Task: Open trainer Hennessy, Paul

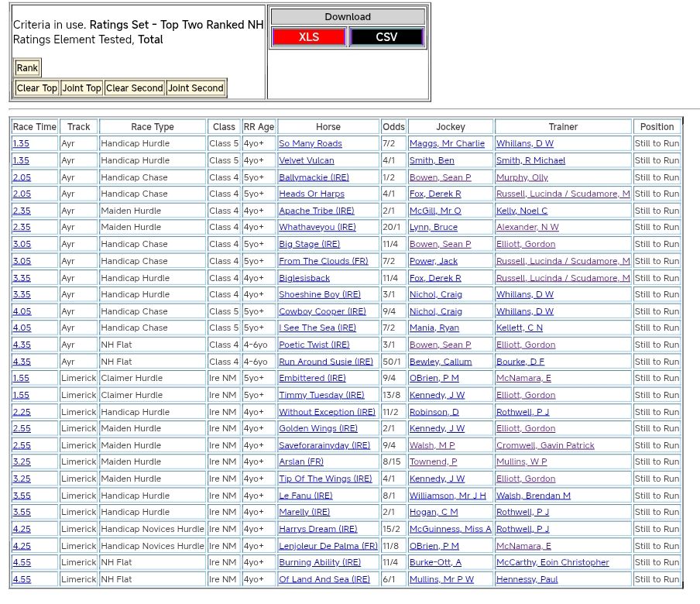Action: 527,580
